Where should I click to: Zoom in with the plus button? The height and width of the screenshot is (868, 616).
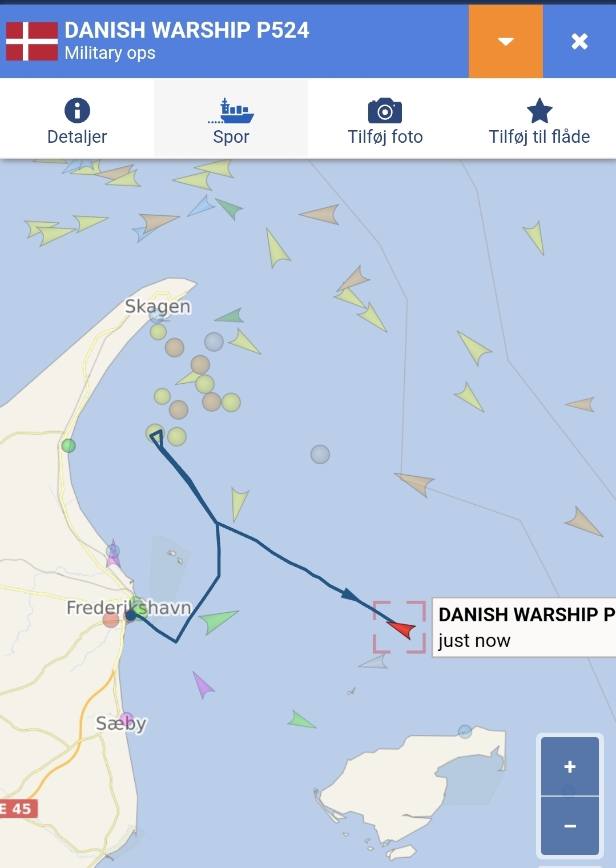tap(570, 766)
